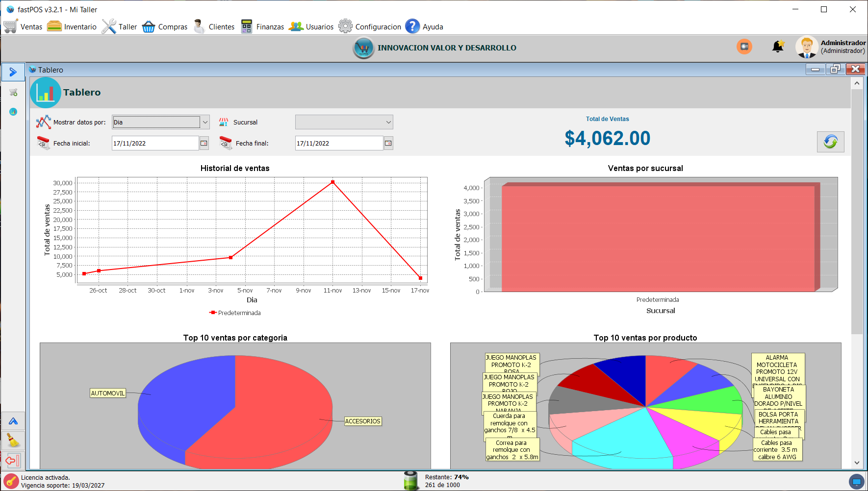The width and height of the screenshot is (868, 491).
Task: Refresh the Total de Ventas figure
Action: 830,142
